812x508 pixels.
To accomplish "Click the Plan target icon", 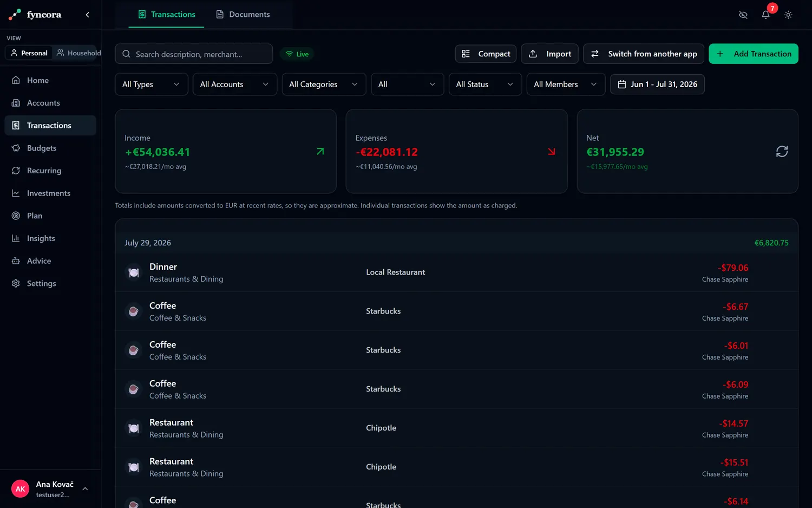I will pyautogui.click(x=16, y=216).
